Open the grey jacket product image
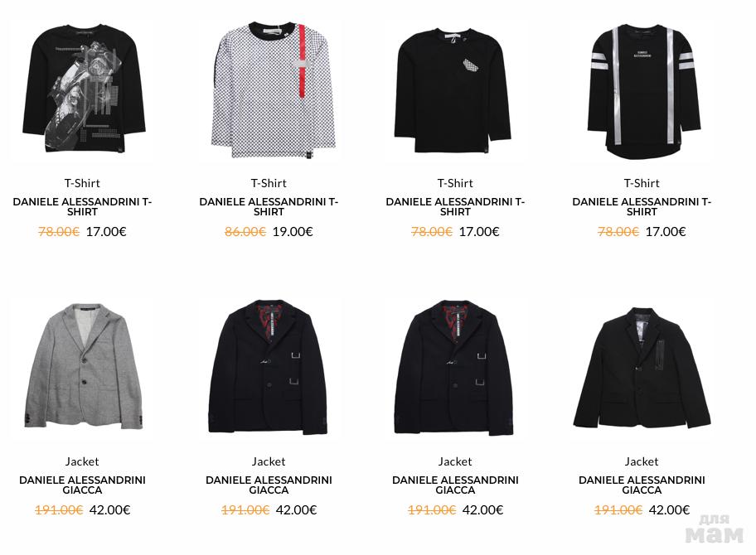756x555 pixels. [83, 366]
